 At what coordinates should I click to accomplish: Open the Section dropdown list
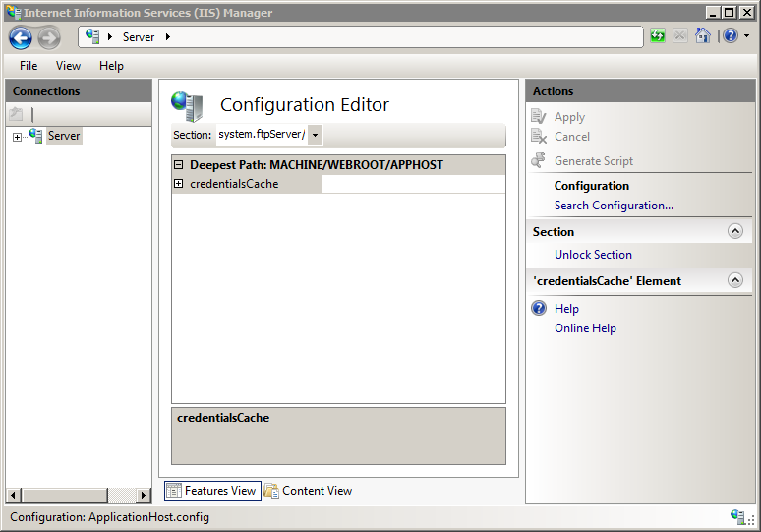(316, 135)
